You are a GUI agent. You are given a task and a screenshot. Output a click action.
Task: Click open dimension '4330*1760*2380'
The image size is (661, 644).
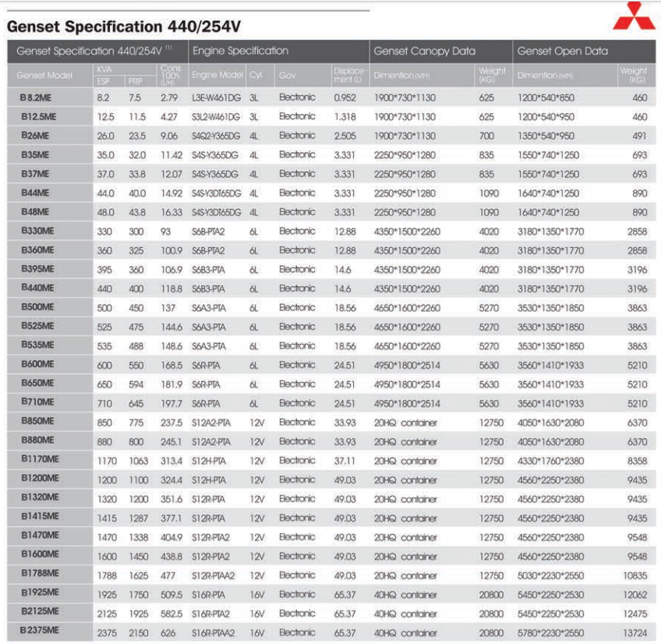pos(551,462)
